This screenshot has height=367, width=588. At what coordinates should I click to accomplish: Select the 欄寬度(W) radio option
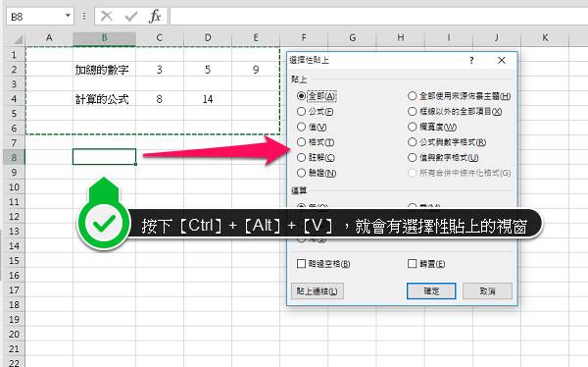tap(432, 127)
